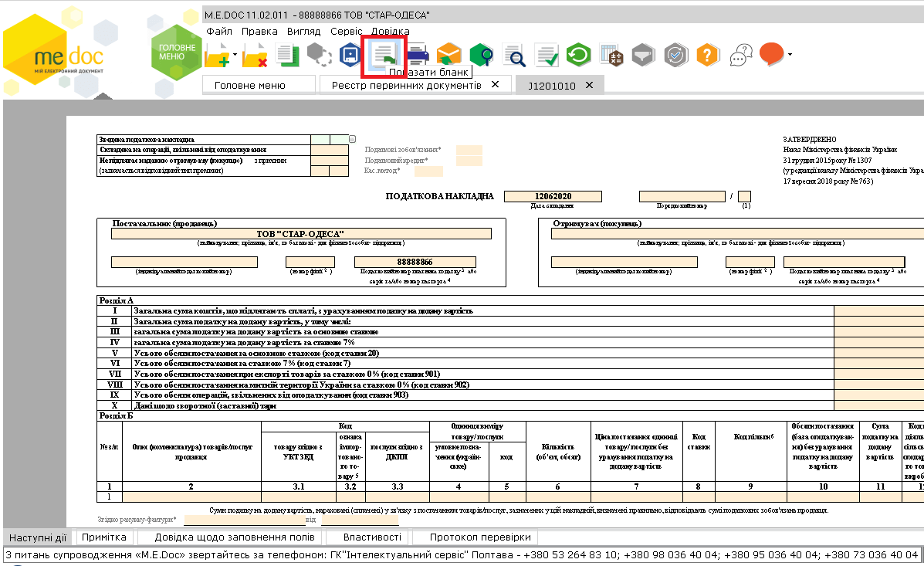This screenshot has width=924, height=566.
Task: Click the text "ПОДАТКОВА НАКЛАДНА"
Action: tap(439, 196)
